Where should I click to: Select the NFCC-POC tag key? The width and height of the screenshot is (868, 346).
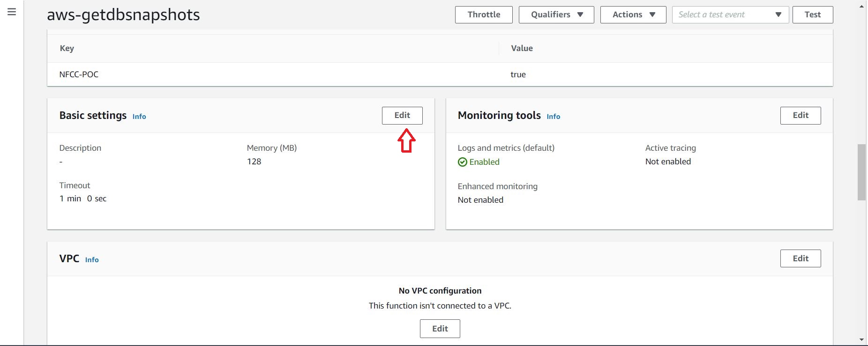pyautogui.click(x=79, y=74)
